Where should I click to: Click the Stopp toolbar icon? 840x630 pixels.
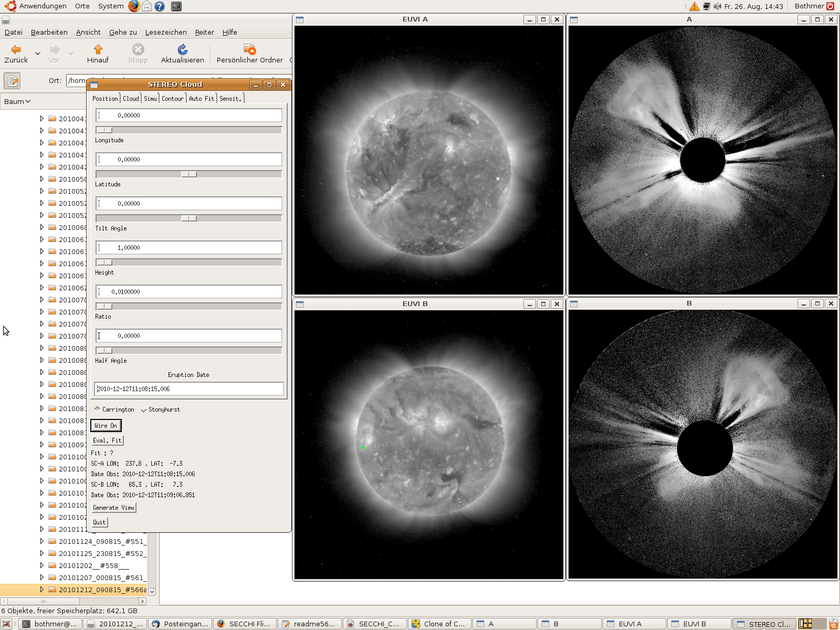138,49
